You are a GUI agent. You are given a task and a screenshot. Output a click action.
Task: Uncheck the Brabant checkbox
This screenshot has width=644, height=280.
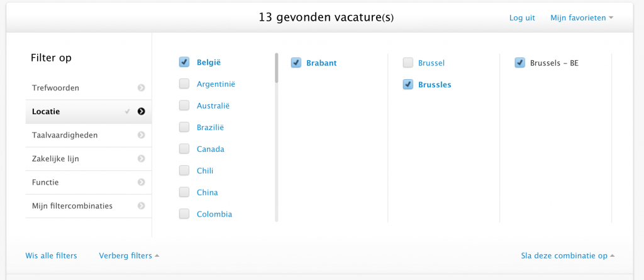click(x=296, y=63)
